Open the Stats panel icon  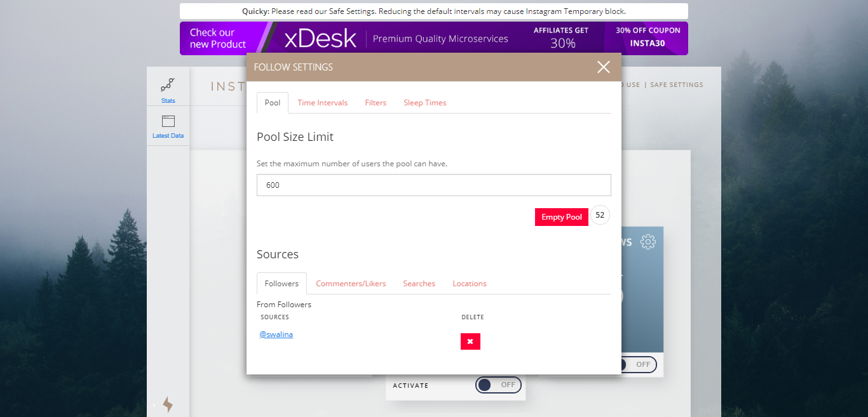168,86
